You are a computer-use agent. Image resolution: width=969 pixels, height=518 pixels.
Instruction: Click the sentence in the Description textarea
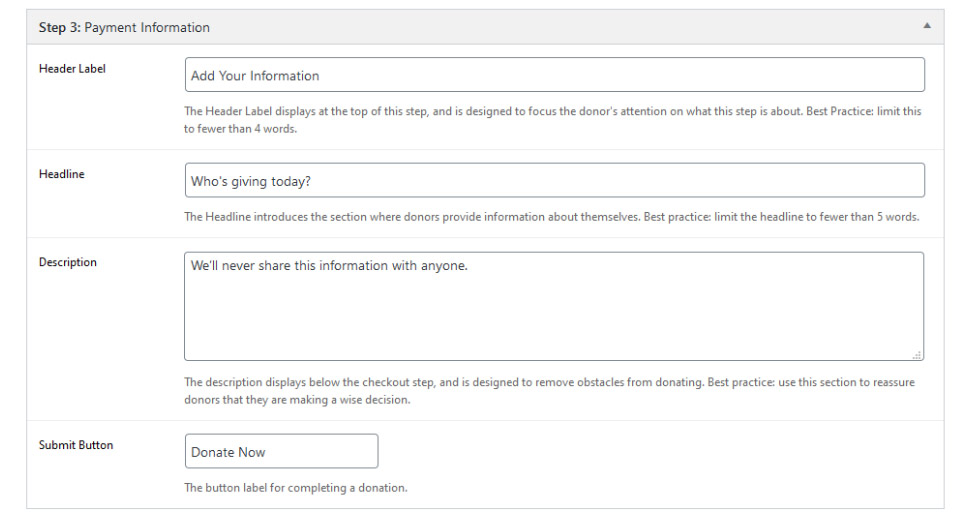click(329, 266)
